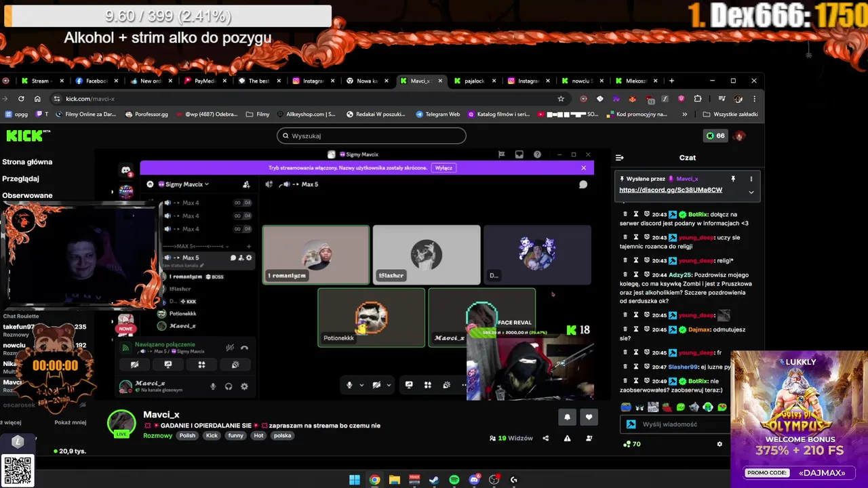Share the stream with share icon
The image size is (868, 488).
point(545,439)
